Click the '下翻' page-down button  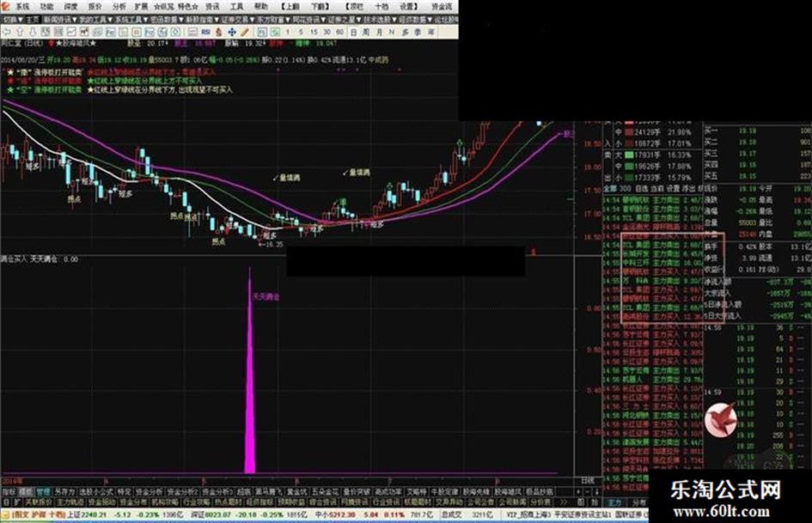319,6
